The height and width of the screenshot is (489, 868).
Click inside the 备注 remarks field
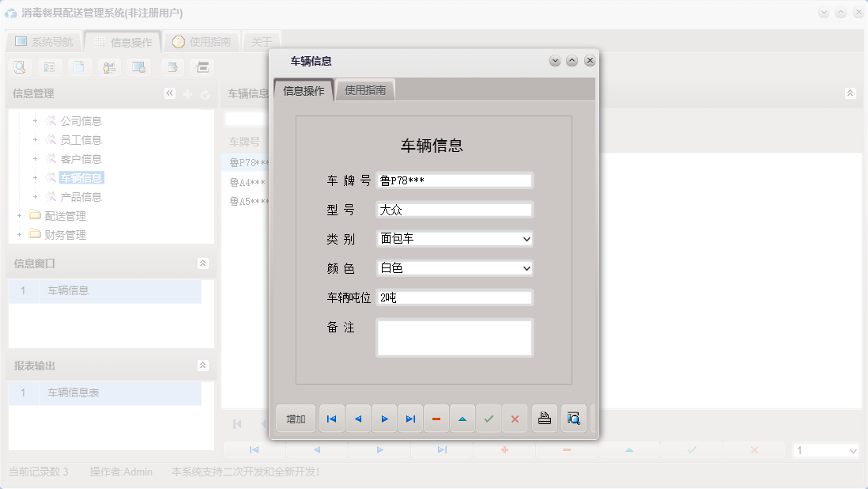click(x=454, y=337)
